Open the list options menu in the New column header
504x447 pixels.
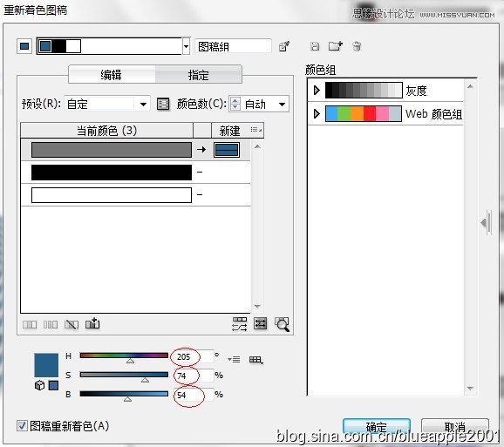(x=256, y=130)
